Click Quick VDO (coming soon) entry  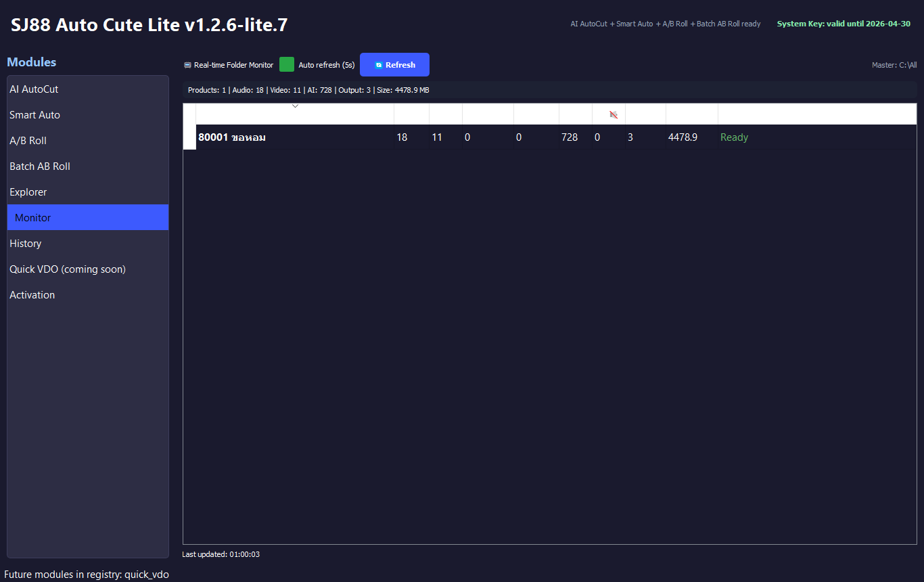[68, 269]
